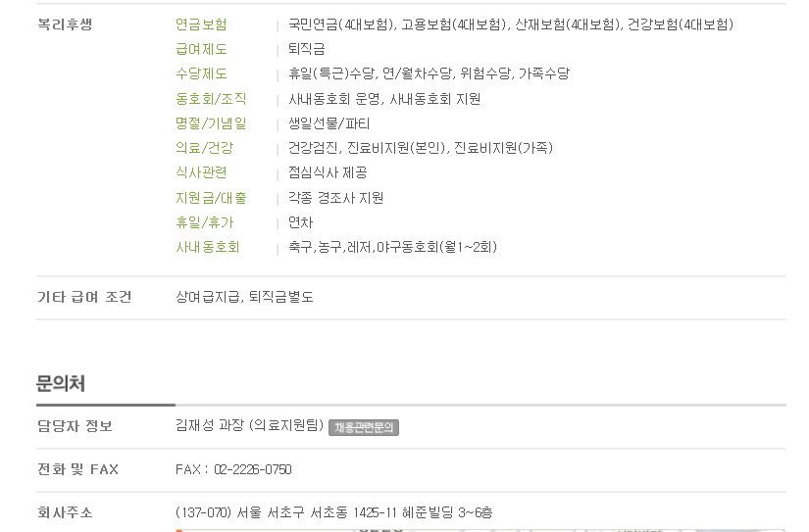Select the 상여금지급, 퇴직금별도 text

tap(244, 297)
